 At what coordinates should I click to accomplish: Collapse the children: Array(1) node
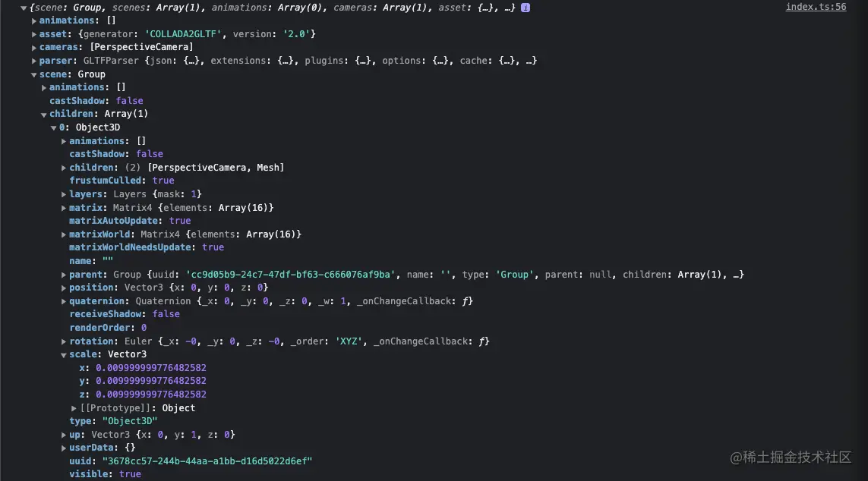(44, 115)
